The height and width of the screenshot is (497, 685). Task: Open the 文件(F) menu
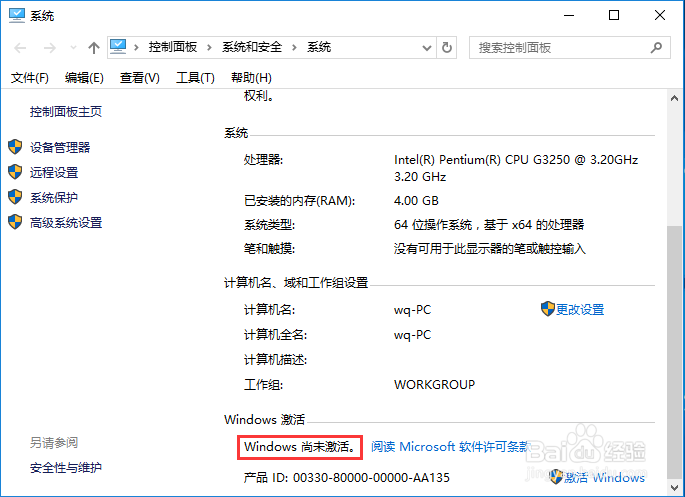pos(30,78)
